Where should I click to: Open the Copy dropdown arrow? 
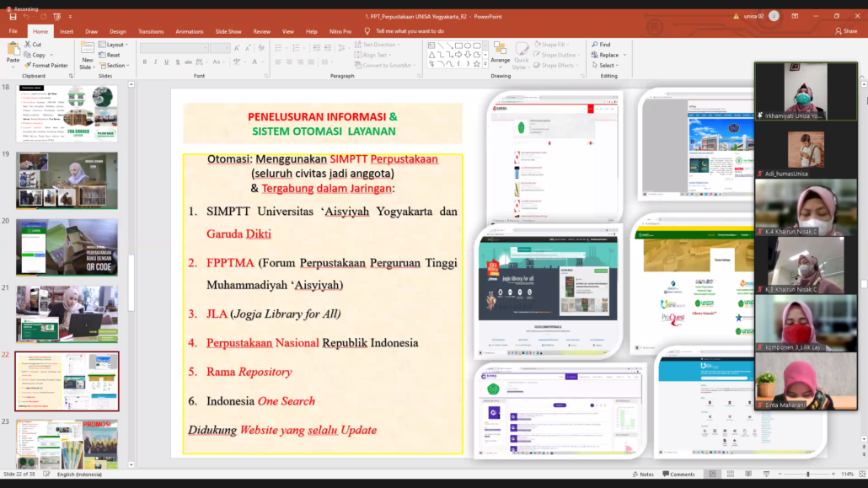click(x=51, y=55)
